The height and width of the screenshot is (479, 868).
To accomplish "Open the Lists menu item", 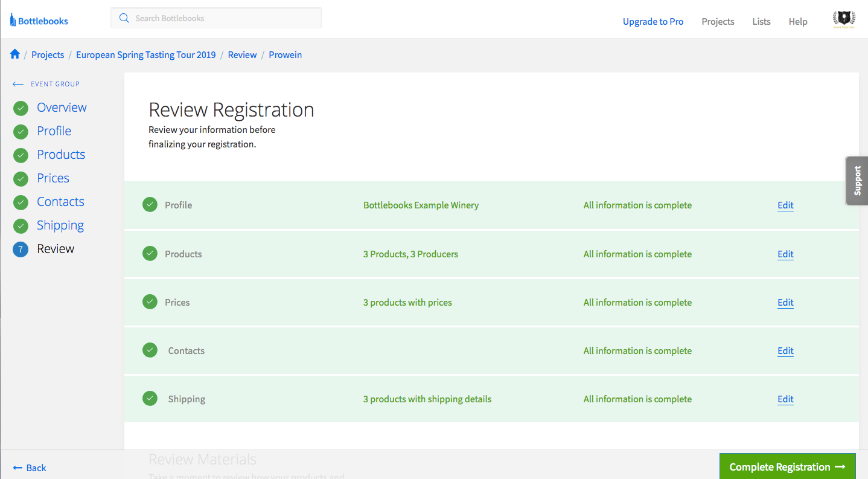I will click(761, 22).
